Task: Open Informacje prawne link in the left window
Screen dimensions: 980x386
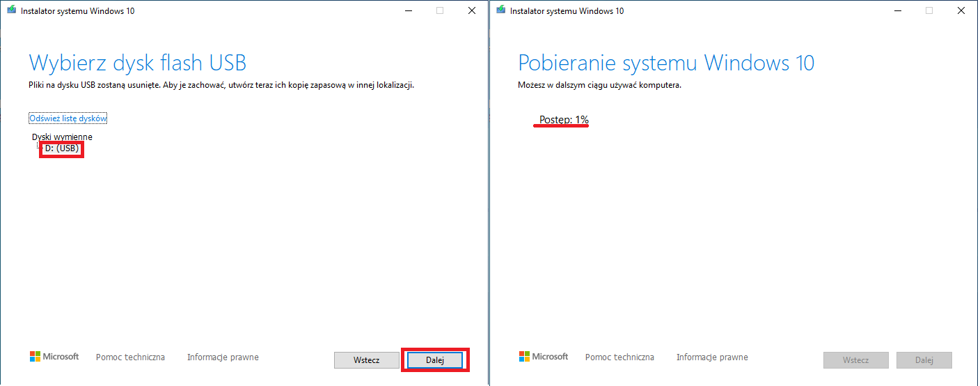Action: pos(223,357)
